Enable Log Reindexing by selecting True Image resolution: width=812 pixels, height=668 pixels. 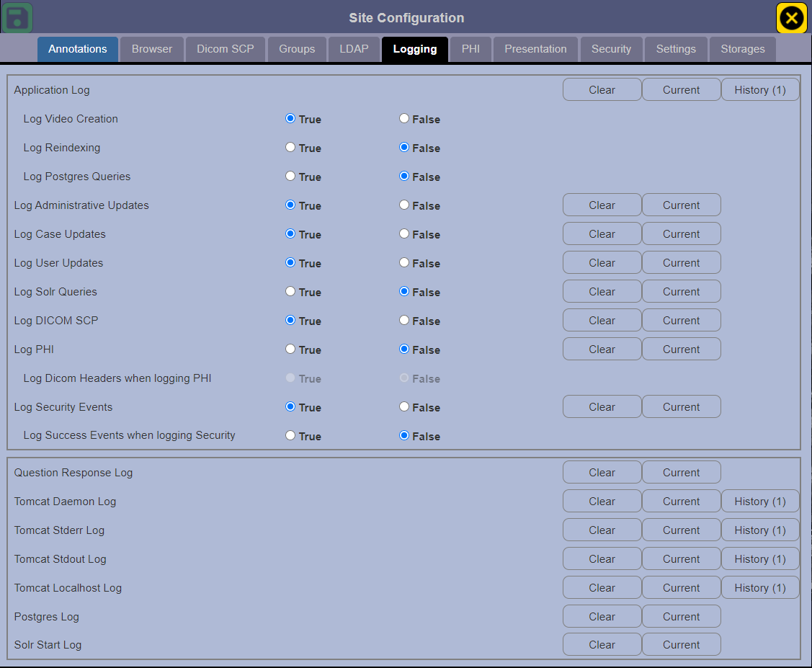pyautogui.click(x=289, y=148)
